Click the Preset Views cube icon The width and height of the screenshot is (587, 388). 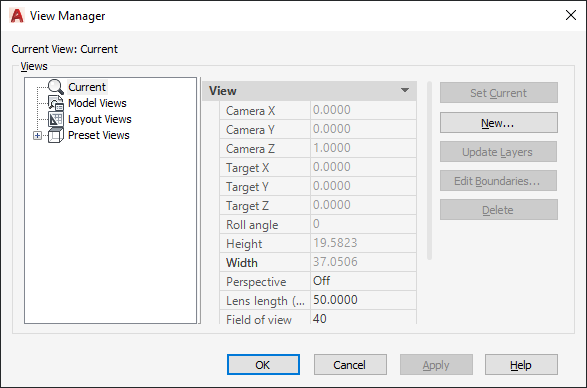(x=55, y=135)
